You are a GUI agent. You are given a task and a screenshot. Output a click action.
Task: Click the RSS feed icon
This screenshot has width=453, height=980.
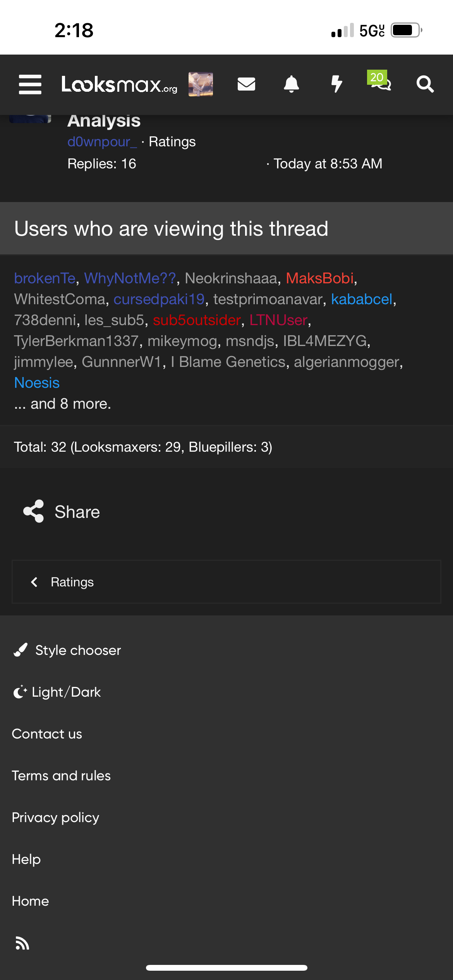coord(22,943)
